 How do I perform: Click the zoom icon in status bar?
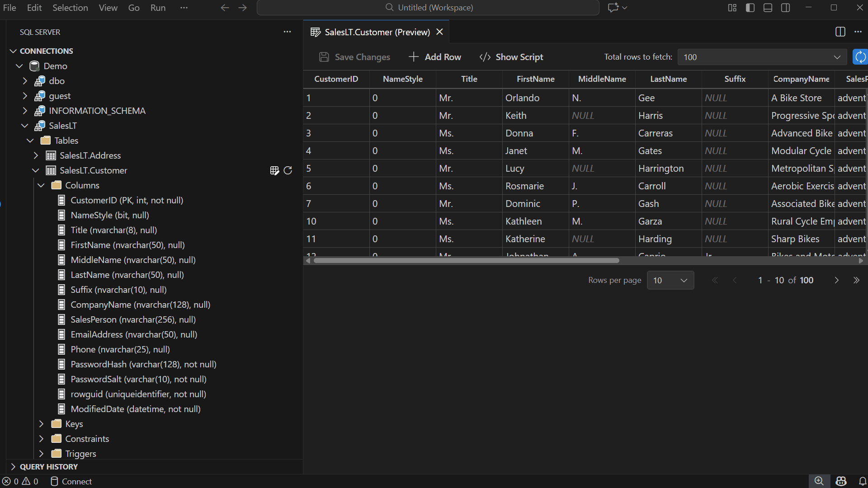(x=819, y=481)
